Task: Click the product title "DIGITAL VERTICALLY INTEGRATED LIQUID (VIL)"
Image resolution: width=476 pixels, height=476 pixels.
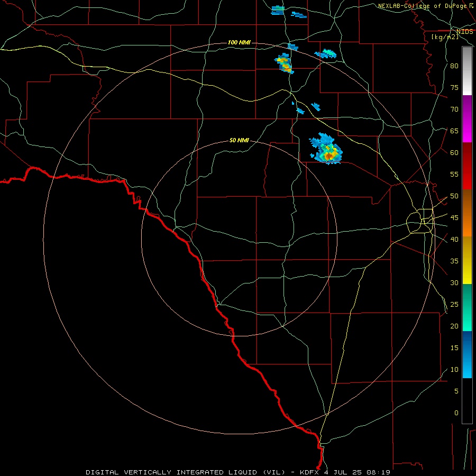Action: 186,472
